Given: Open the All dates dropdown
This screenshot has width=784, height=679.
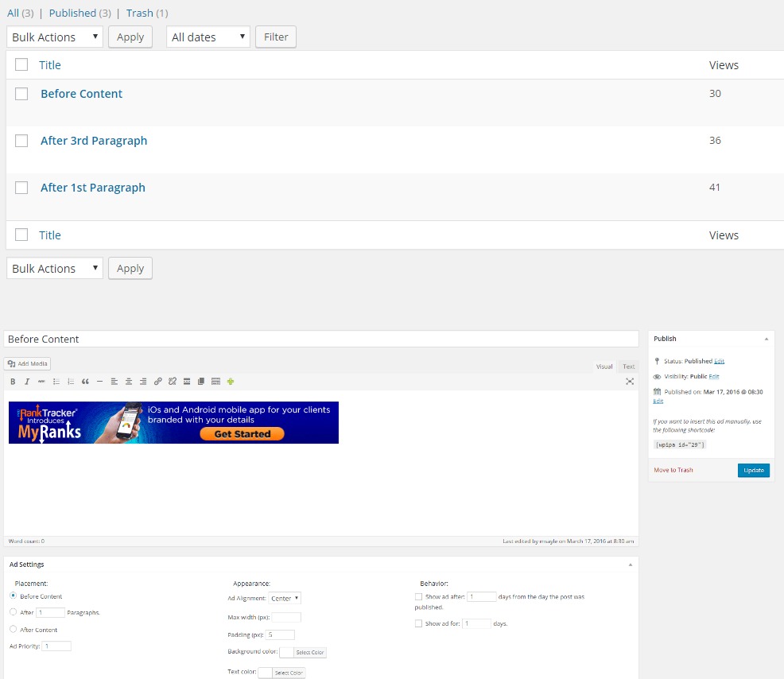Looking at the screenshot, I should pos(208,37).
